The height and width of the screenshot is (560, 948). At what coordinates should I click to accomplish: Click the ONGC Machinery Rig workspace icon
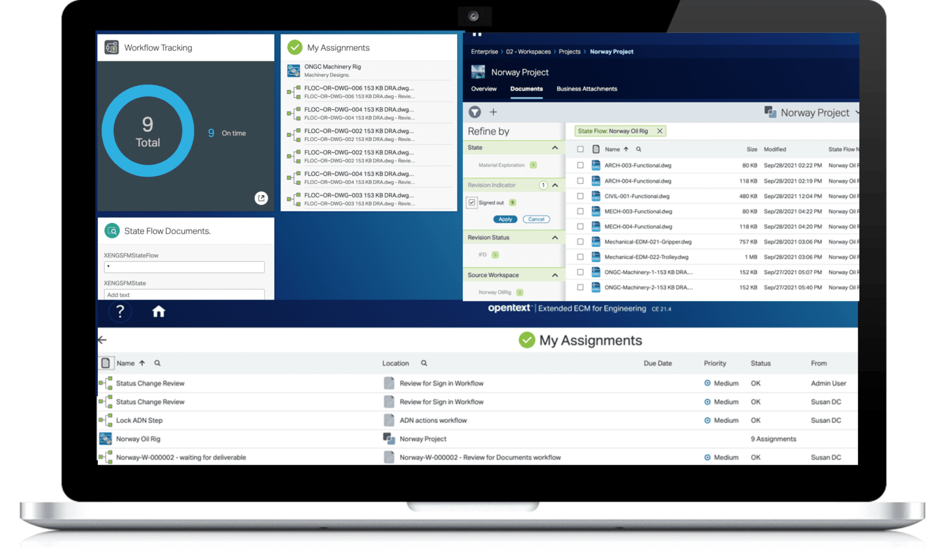coord(293,70)
